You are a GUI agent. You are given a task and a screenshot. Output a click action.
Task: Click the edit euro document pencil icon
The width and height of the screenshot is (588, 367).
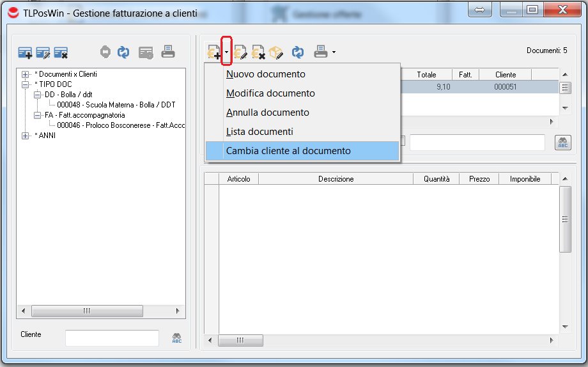tap(240, 52)
